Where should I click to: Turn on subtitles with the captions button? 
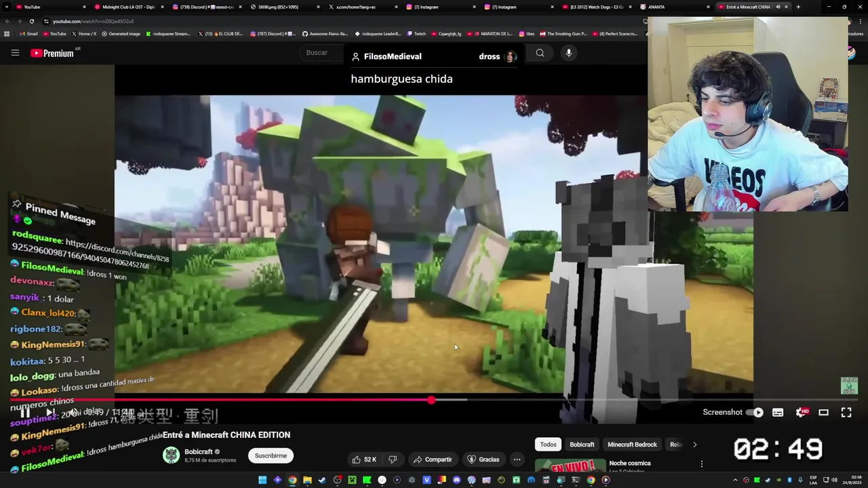(778, 412)
